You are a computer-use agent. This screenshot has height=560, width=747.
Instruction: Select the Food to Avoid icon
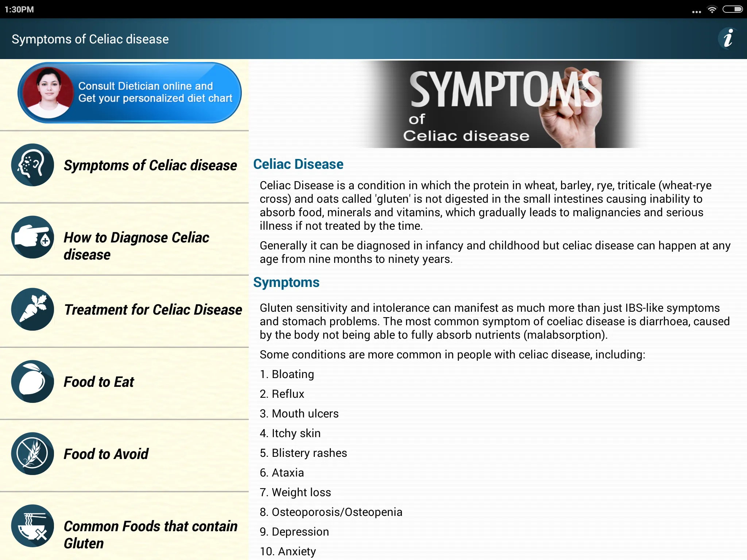click(33, 454)
